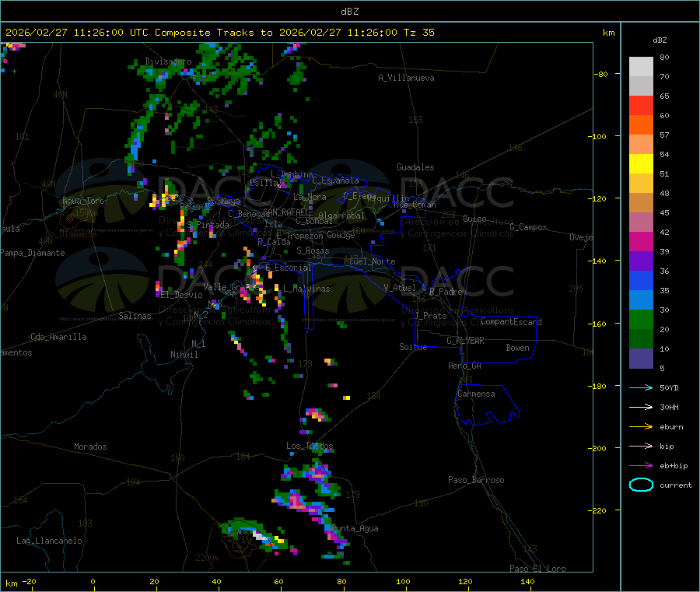Select the gold swatch between 51 and 48

tap(641, 183)
